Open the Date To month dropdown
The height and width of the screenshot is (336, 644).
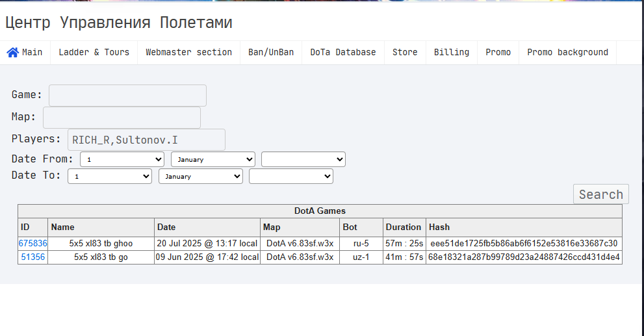(201, 176)
